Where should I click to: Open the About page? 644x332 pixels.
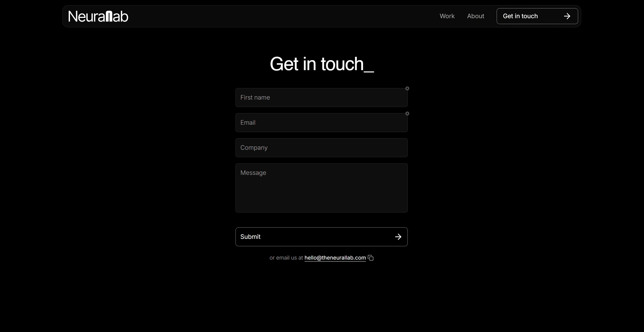(476, 16)
